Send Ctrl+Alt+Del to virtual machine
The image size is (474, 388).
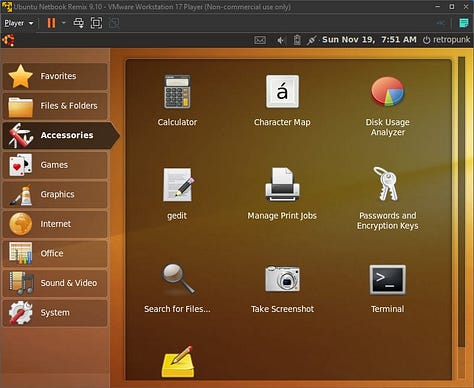[79, 23]
